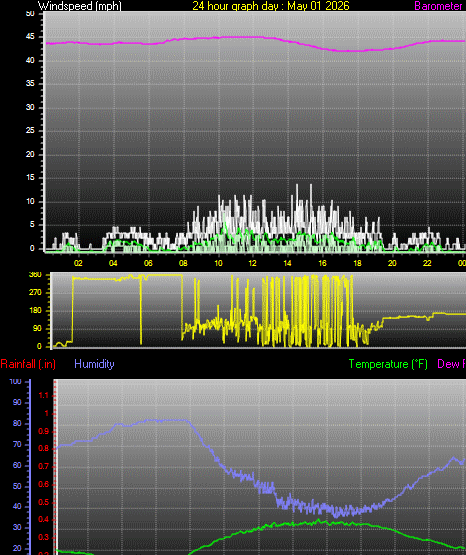Click the '18' hour tick on time axis
Image resolution: width=466 pixels, height=555 pixels.
click(357, 263)
